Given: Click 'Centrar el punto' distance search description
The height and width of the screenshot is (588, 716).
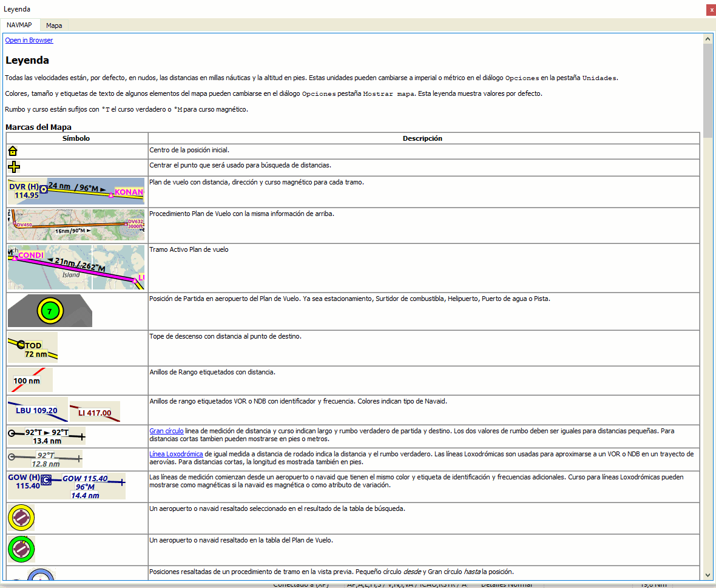Looking at the screenshot, I should click(240, 165).
